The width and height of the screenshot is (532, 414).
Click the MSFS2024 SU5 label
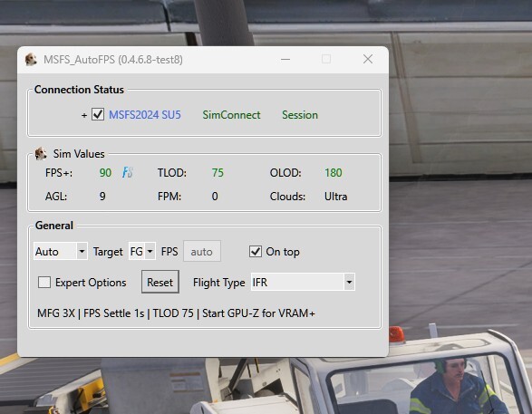pyautogui.click(x=145, y=115)
